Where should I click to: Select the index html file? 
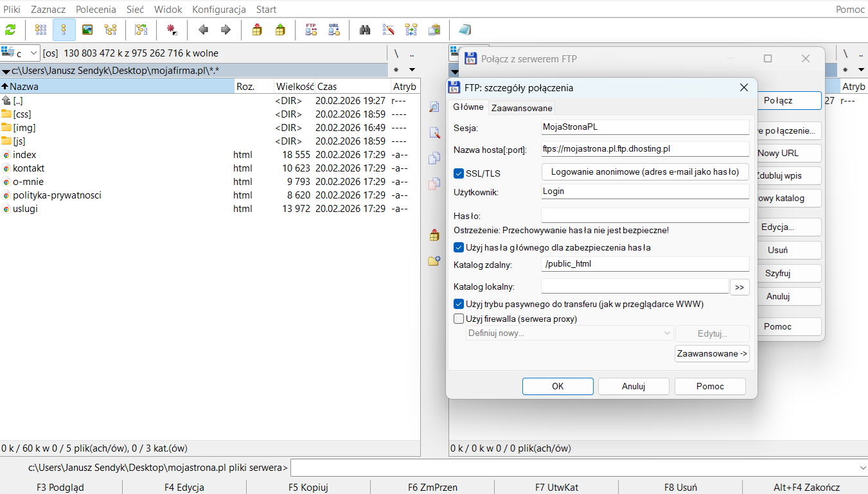(x=24, y=154)
